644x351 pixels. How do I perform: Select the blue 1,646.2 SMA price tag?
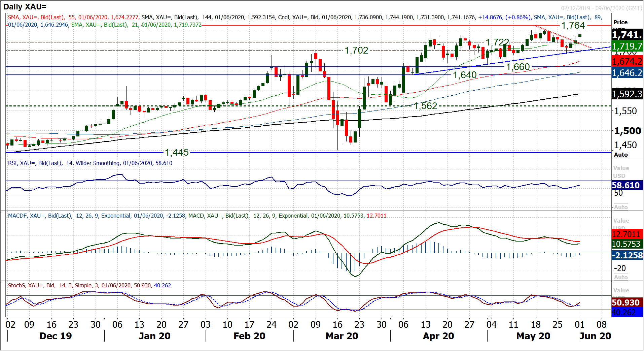point(627,73)
